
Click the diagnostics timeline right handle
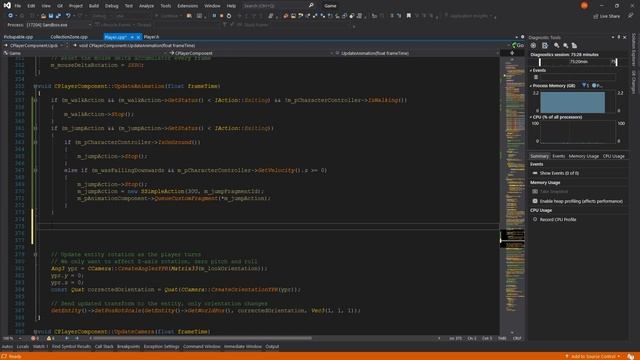click(616, 62)
